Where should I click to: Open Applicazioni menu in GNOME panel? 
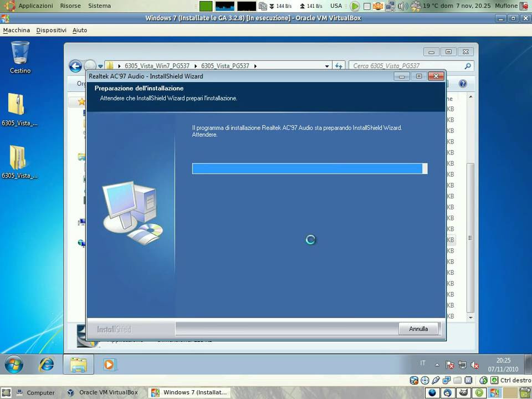(35, 6)
